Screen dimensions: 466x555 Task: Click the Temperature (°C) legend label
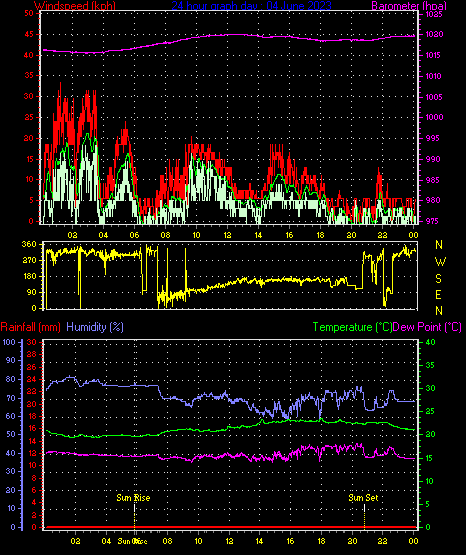352,327
